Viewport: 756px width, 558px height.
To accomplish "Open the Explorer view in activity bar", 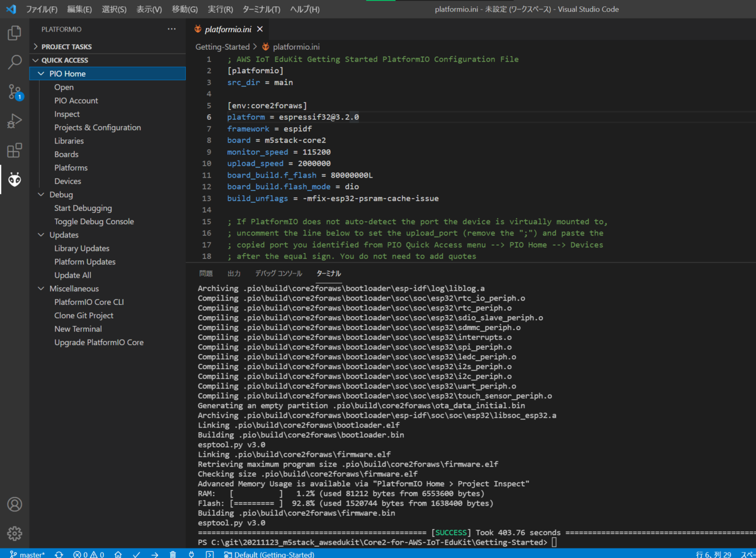I will 14,33.
